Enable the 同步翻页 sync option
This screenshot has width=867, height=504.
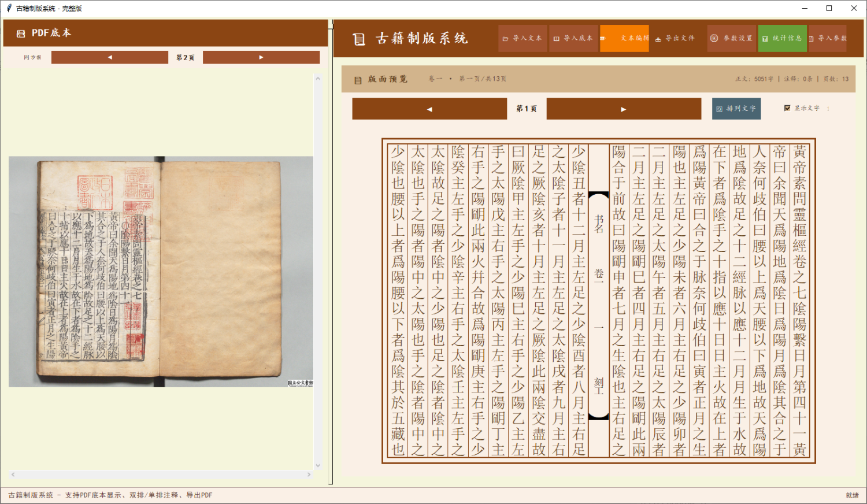pos(32,57)
